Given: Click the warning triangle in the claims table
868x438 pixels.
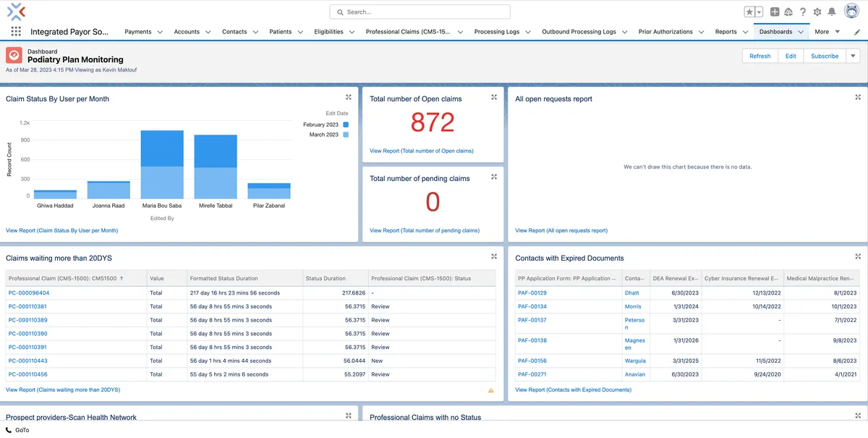Looking at the screenshot, I should [x=491, y=390].
